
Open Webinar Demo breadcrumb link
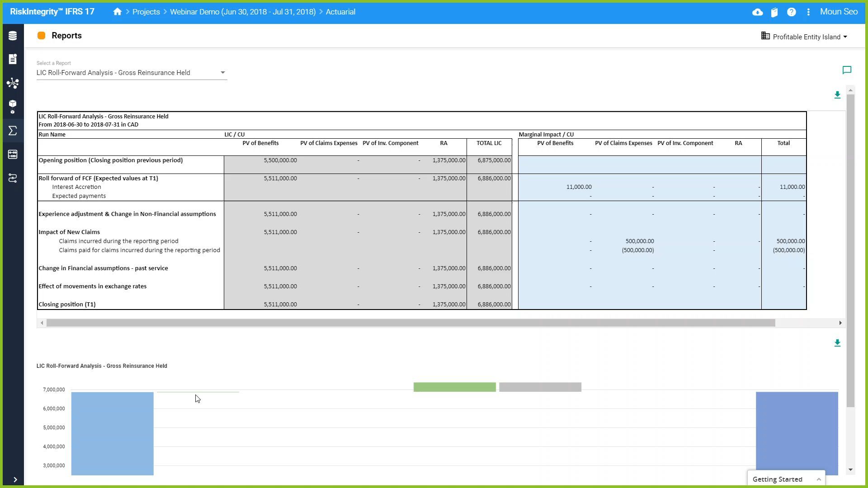243,12
